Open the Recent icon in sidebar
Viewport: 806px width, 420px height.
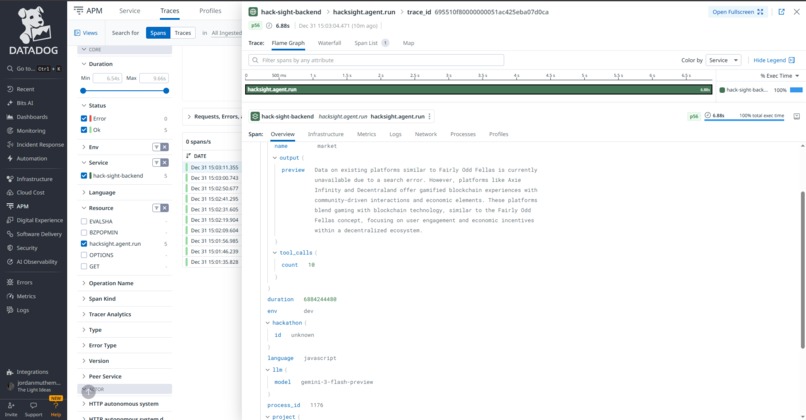pos(10,89)
